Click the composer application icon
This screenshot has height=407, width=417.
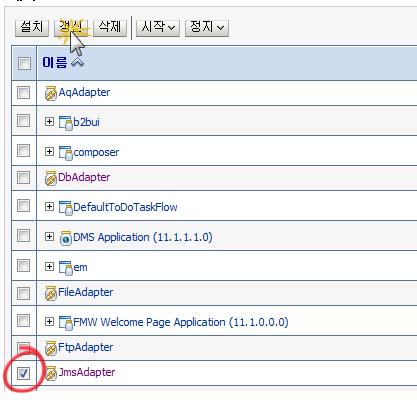click(x=66, y=153)
